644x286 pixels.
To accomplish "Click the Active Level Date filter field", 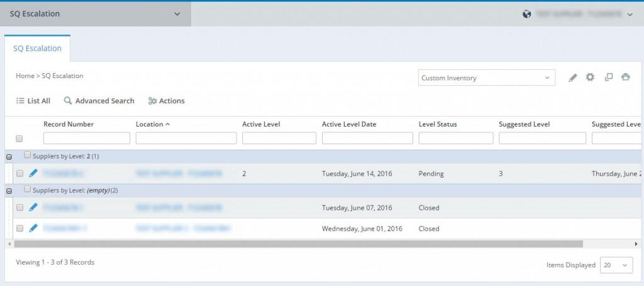I will [x=367, y=138].
